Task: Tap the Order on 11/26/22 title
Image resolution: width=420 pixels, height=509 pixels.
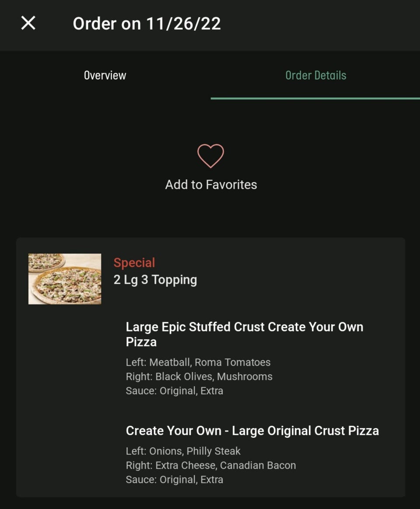Action: click(147, 23)
